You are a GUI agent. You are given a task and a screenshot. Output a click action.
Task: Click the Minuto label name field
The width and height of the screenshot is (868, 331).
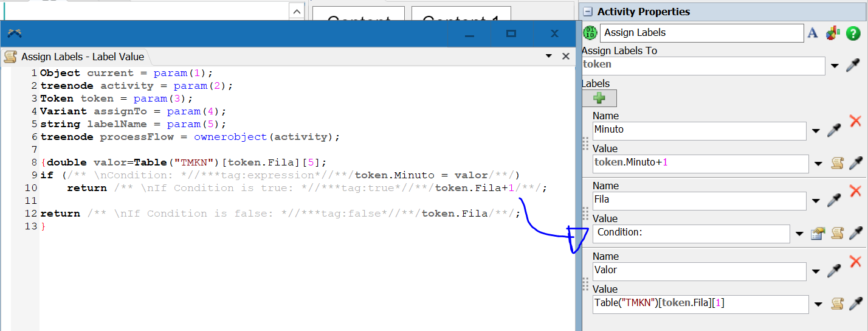(x=700, y=130)
